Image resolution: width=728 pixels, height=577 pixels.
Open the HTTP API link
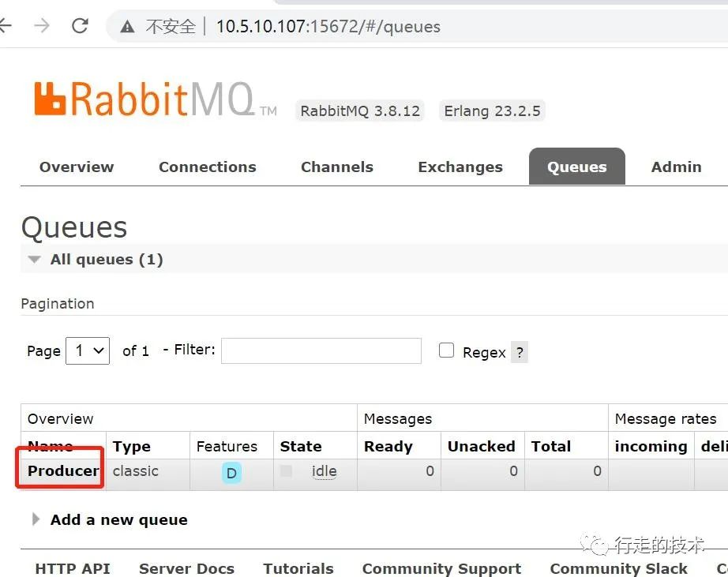coord(73,568)
